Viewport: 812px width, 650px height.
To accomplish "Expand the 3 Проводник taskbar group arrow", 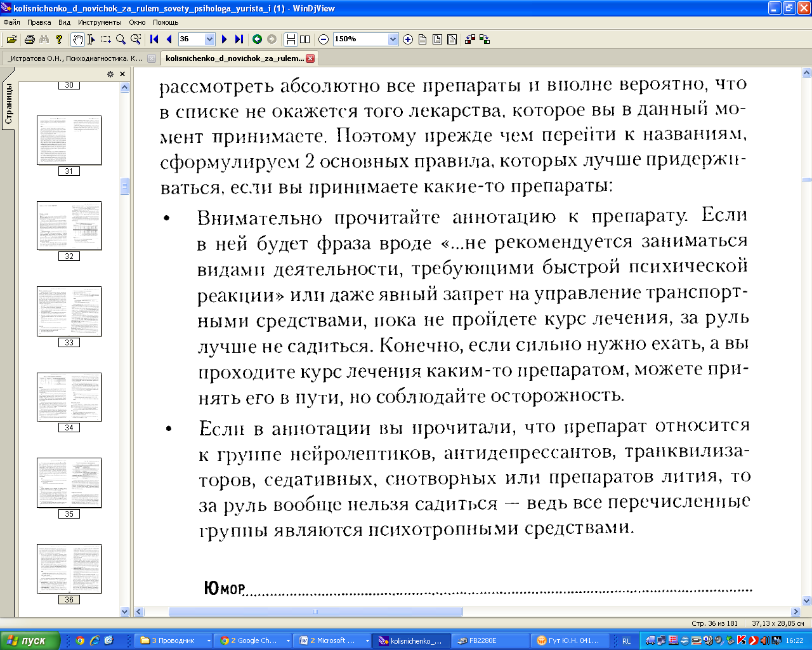I will [x=209, y=641].
